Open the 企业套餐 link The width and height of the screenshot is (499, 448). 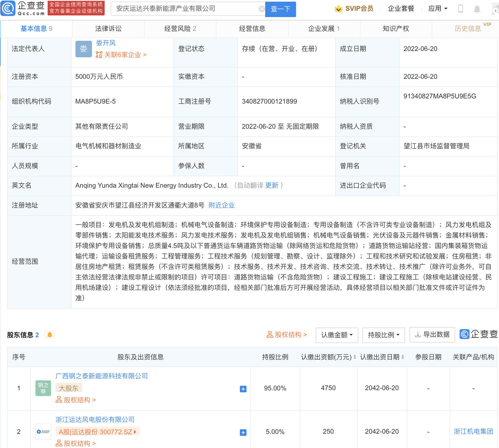point(401,9)
